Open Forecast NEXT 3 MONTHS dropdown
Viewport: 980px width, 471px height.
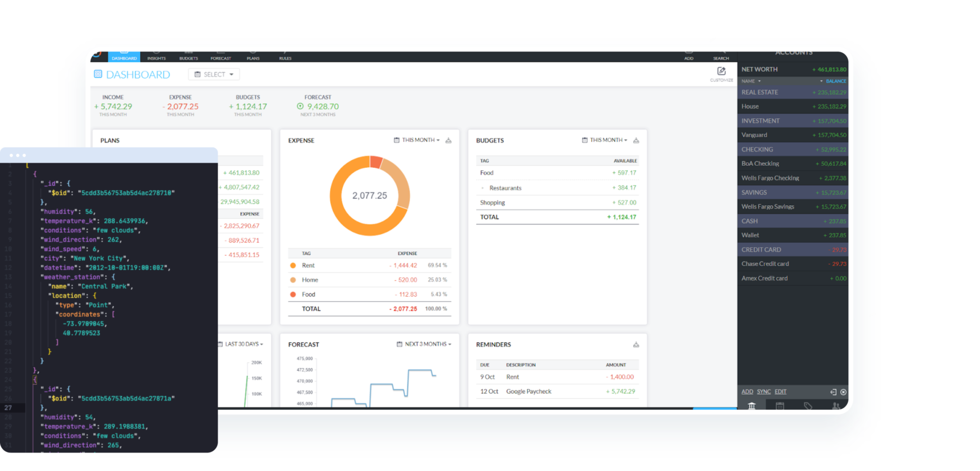point(424,344)
